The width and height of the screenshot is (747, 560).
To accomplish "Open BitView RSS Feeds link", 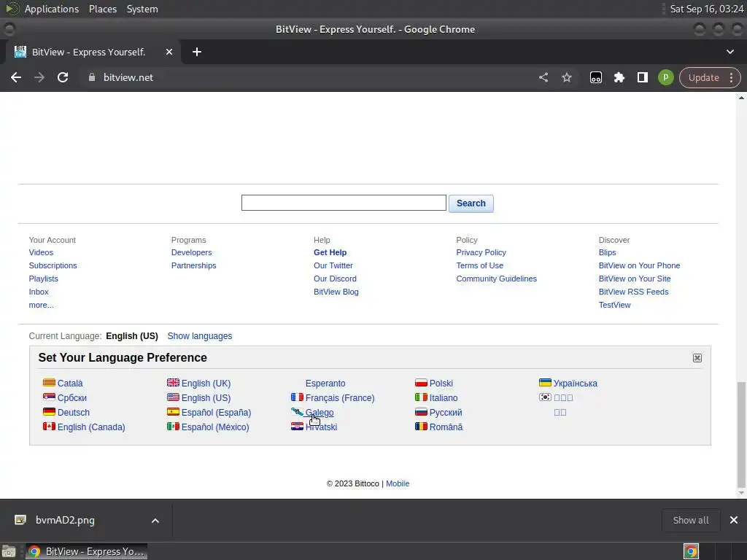I will coord(634,292).
